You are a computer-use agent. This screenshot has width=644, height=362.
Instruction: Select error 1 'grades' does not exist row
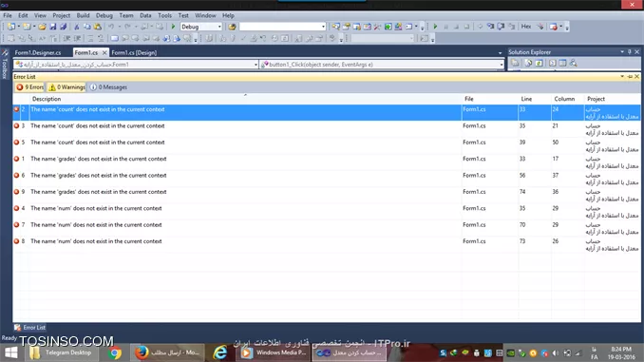(327, 162)
